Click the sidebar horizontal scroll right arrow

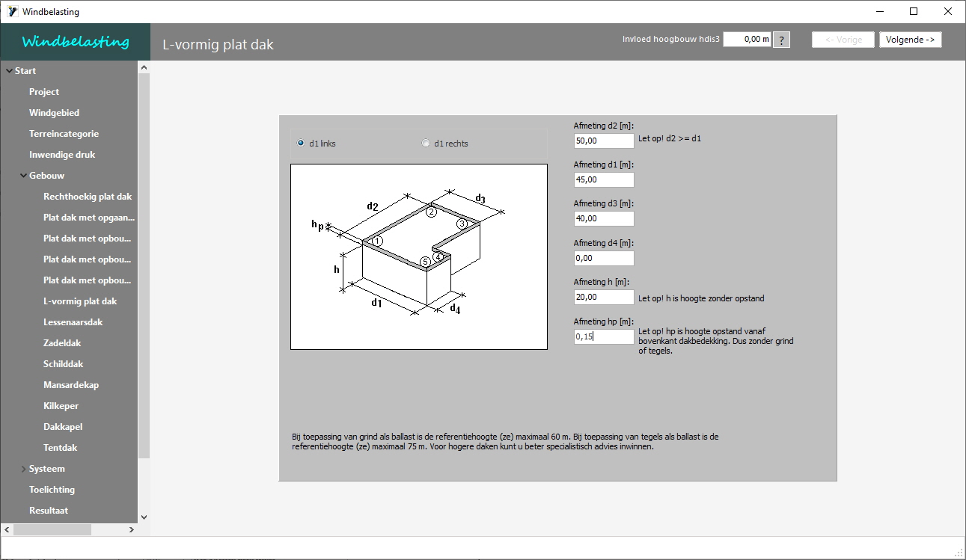tap(132, 529)
